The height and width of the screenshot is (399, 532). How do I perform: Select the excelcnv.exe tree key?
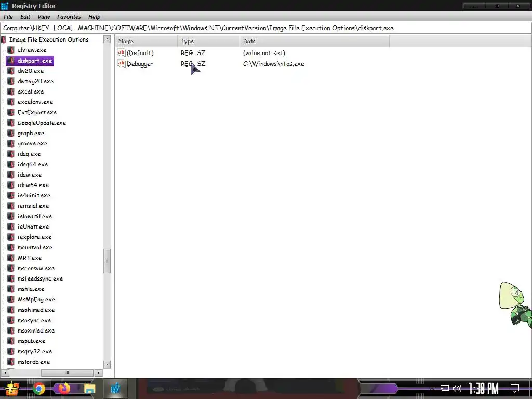[35, 102]
